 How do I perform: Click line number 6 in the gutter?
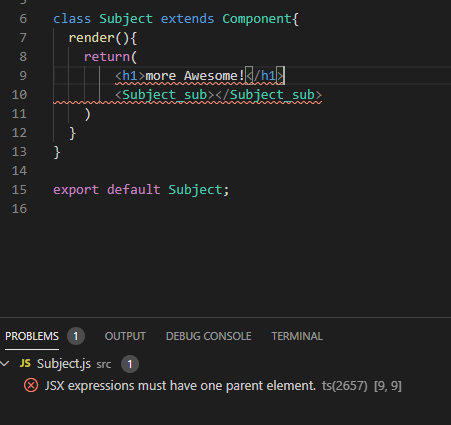tap(23, 19)
